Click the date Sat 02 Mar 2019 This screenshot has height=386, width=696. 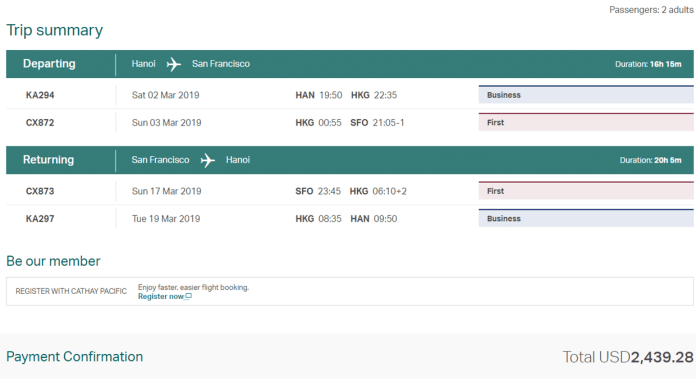click(x=166, y=95)
